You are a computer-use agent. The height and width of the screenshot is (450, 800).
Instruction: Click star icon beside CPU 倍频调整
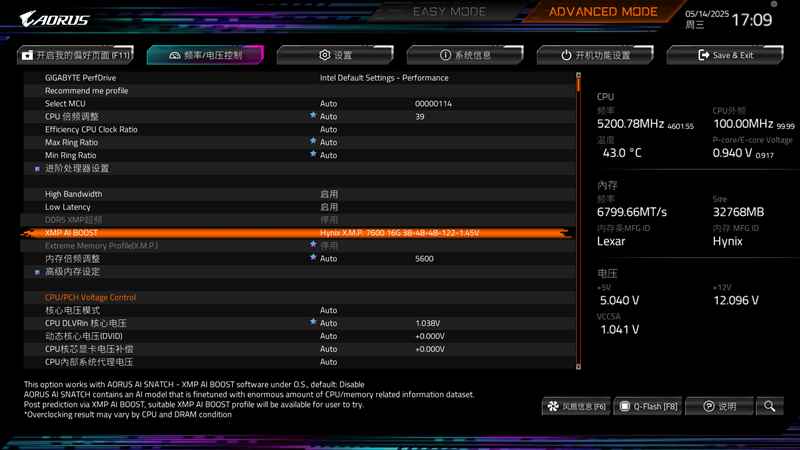313,116
